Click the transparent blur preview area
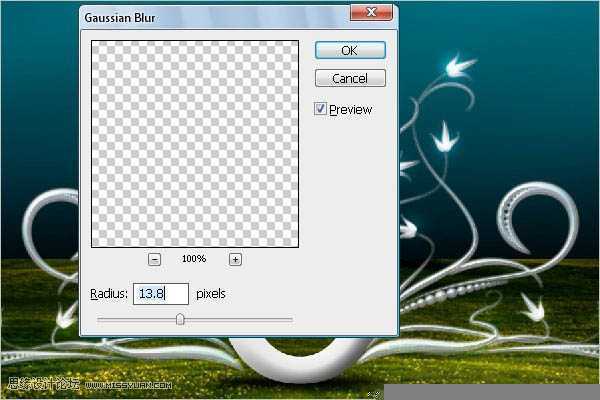 pyautogui.click(x=195, y=144)
